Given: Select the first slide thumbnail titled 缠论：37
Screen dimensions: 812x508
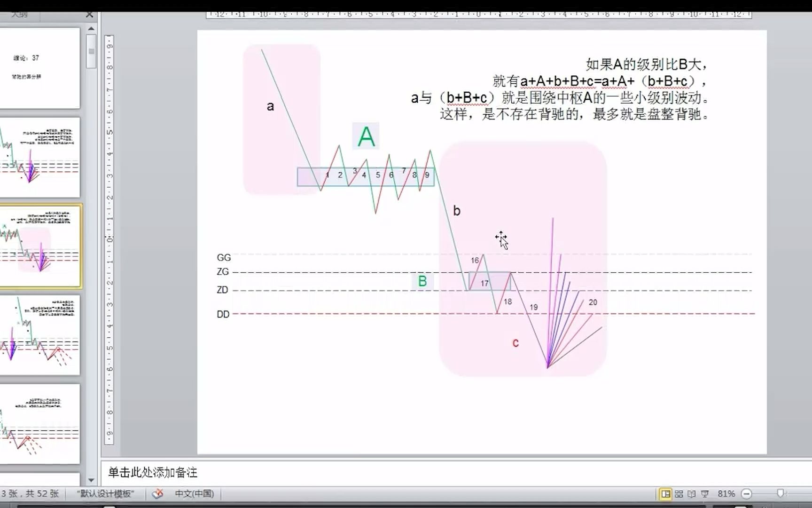Looking at the screenshot, I should 39,68.
